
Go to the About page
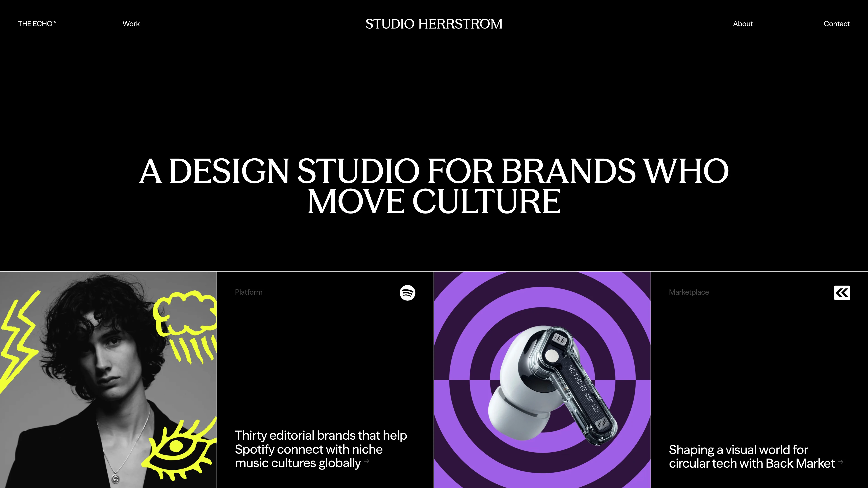[x=743, y=23]
